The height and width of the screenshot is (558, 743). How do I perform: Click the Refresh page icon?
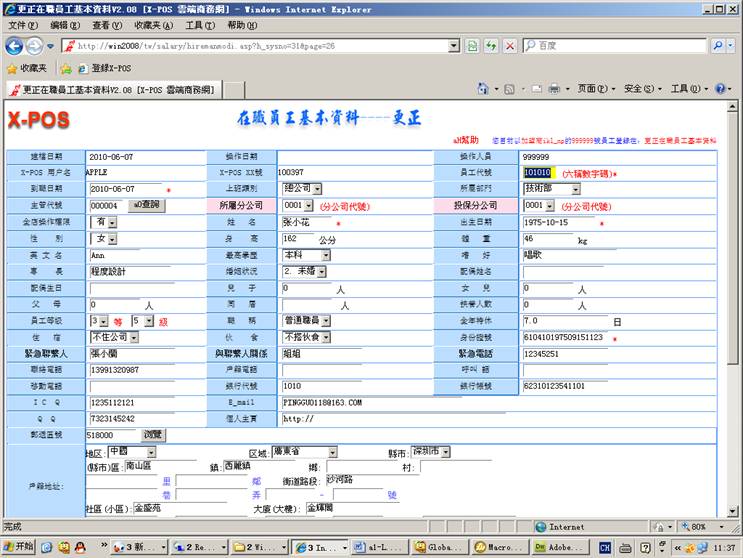coord(491,46)
